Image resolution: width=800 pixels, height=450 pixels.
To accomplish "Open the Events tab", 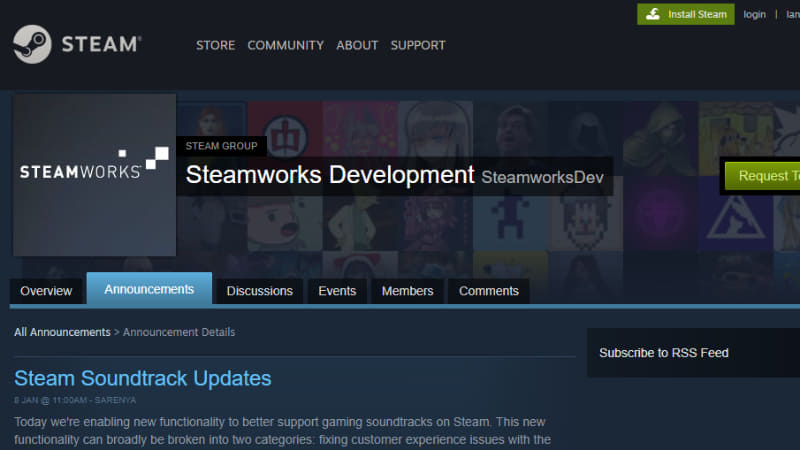I will pos(337,291).
